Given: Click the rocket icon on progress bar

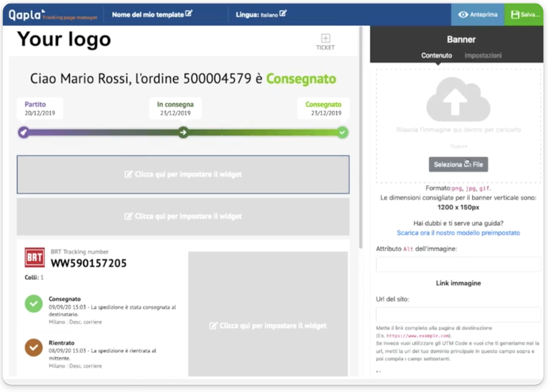Looking at the screenshot, I should pyautogui.click(x=24, y=132).
